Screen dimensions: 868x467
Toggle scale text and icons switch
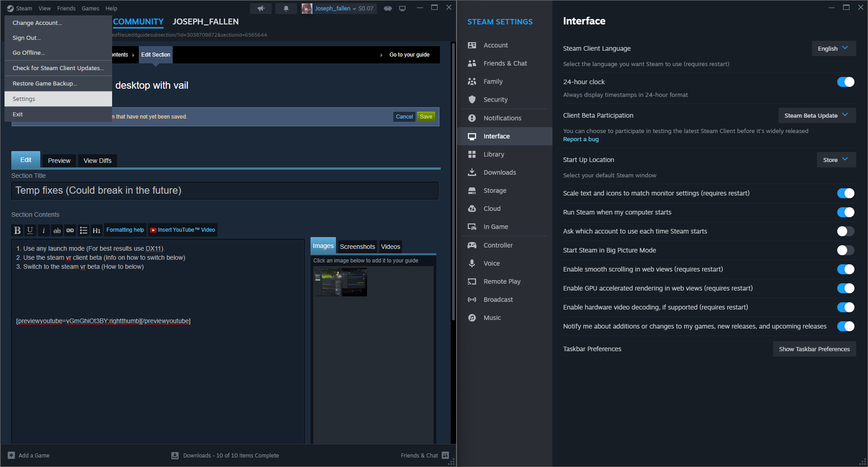pos(845,193)
